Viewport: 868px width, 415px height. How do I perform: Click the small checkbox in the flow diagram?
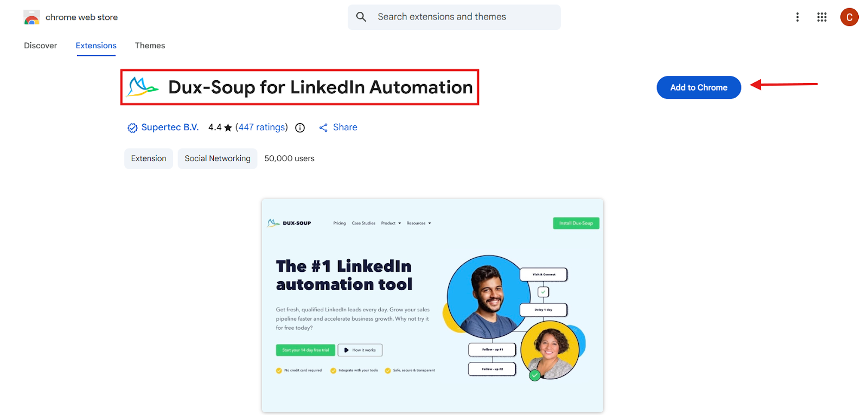pyautogui.click(x=543, y=292)
